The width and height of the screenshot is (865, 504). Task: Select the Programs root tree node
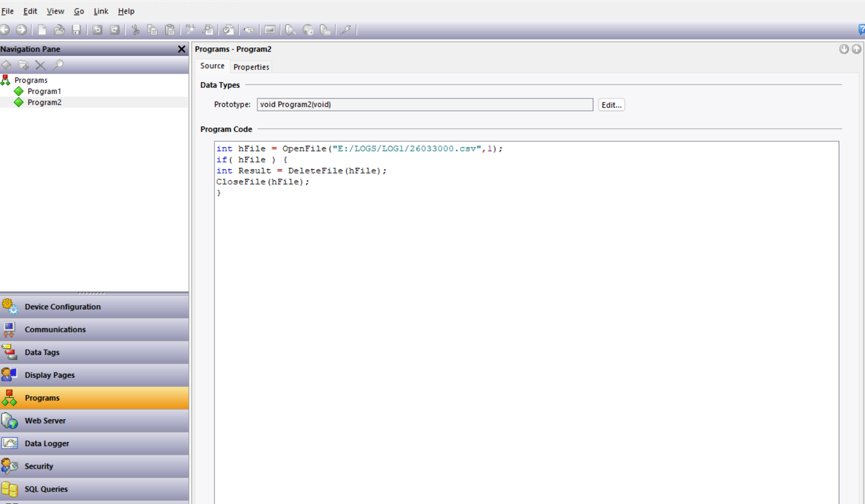30,80
